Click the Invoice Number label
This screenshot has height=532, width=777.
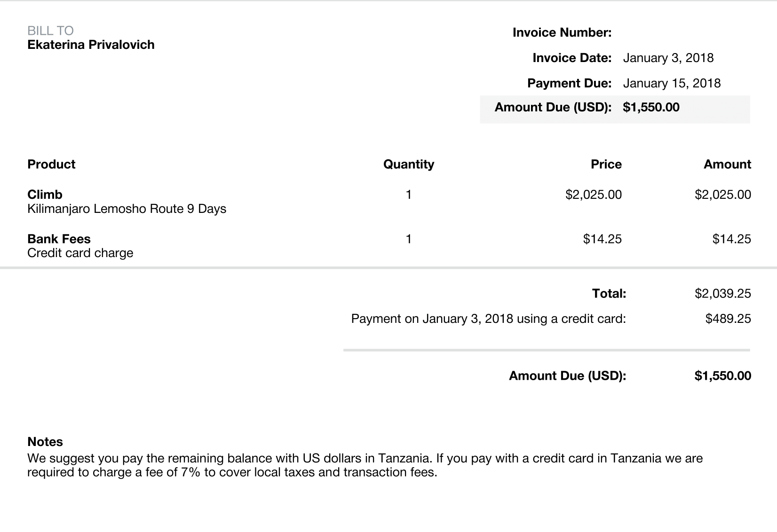tap(562, 32)
